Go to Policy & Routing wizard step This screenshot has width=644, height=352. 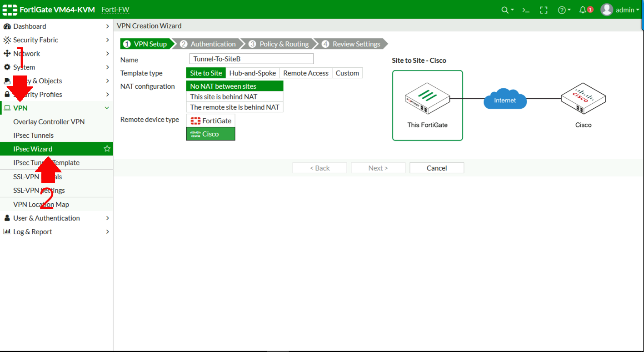(x=279, y=44)
